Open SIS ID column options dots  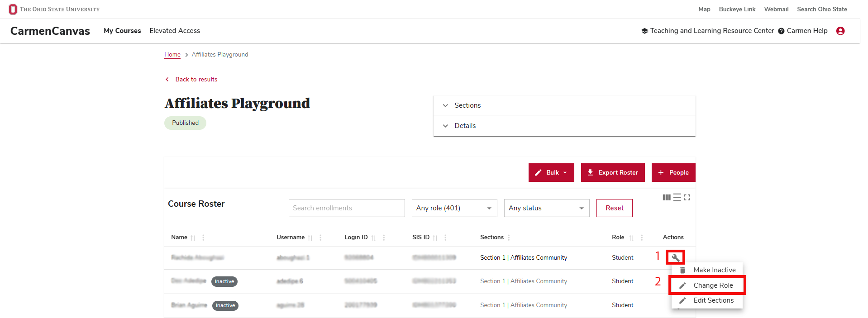445,237
